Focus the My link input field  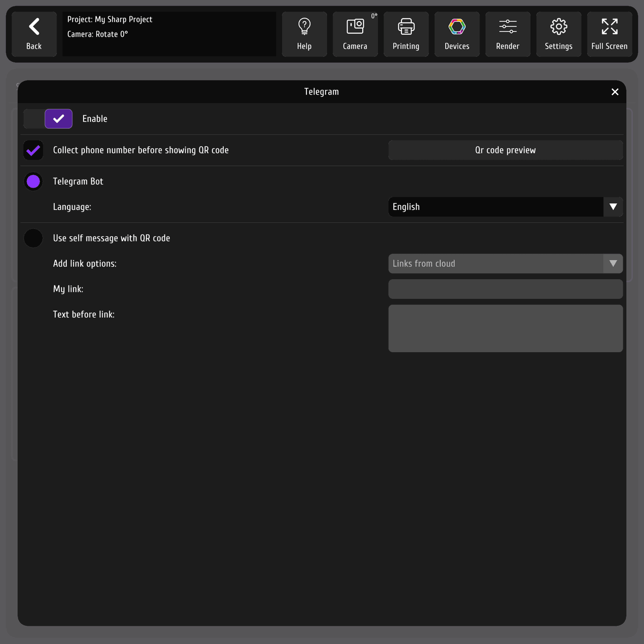pyautogui.click(x=506, y=289)
